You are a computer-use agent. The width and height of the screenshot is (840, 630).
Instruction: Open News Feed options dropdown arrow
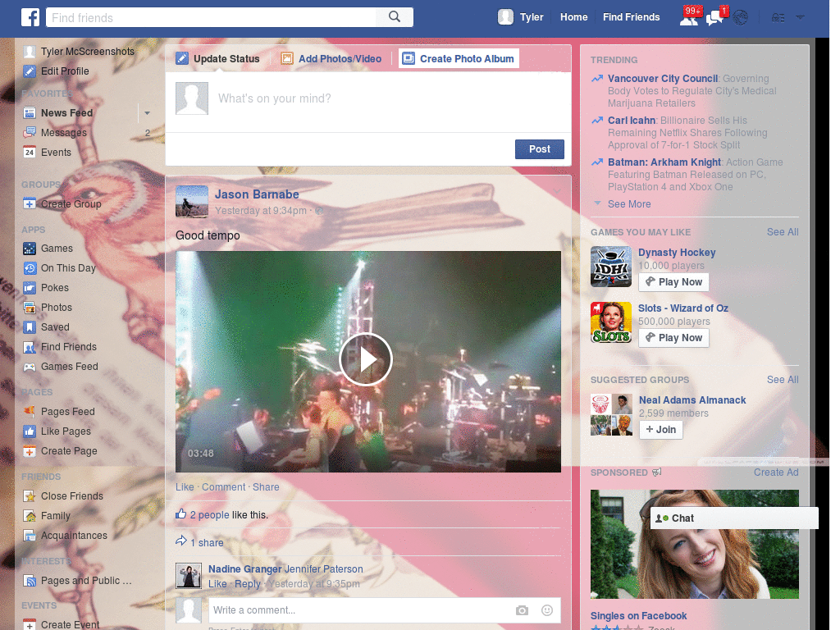147,113
